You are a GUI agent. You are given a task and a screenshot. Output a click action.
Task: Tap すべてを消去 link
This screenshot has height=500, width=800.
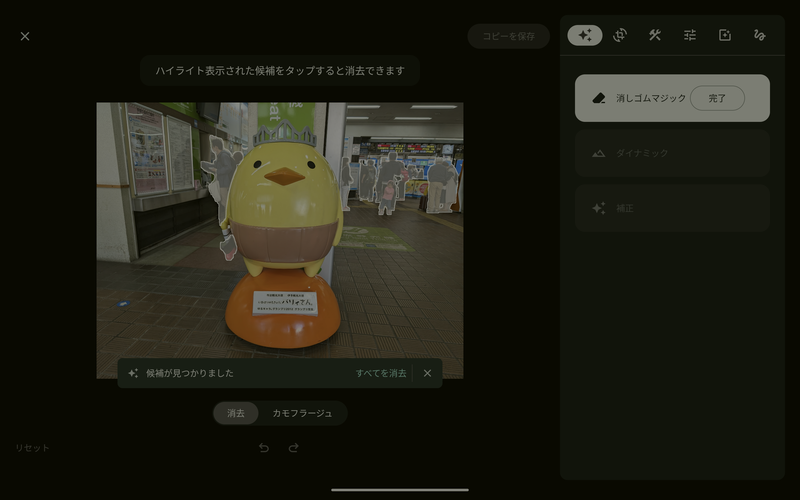coord(381,373)
